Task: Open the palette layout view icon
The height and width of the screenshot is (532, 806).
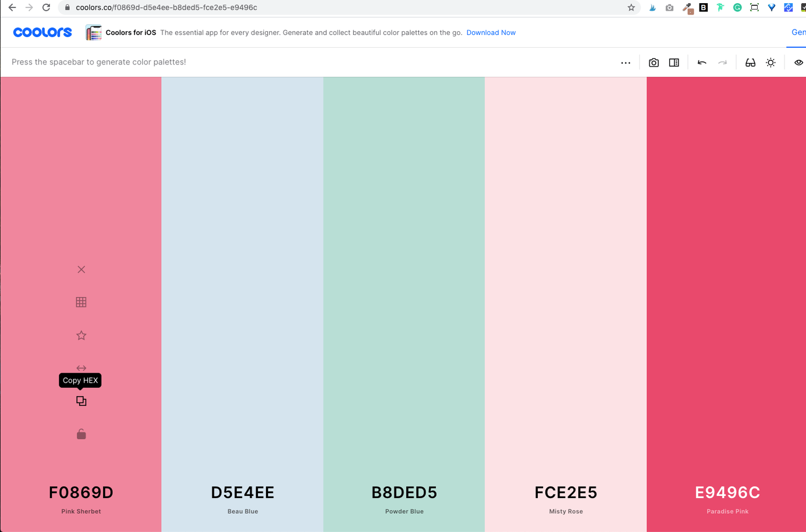Action: tap(674, 62)
